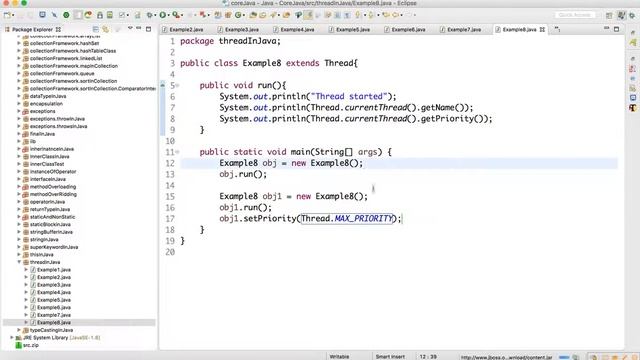This screenshot has width=640, height=360.
Task: Select Example3.java in Package Explorer
Action: click(53, 285)
